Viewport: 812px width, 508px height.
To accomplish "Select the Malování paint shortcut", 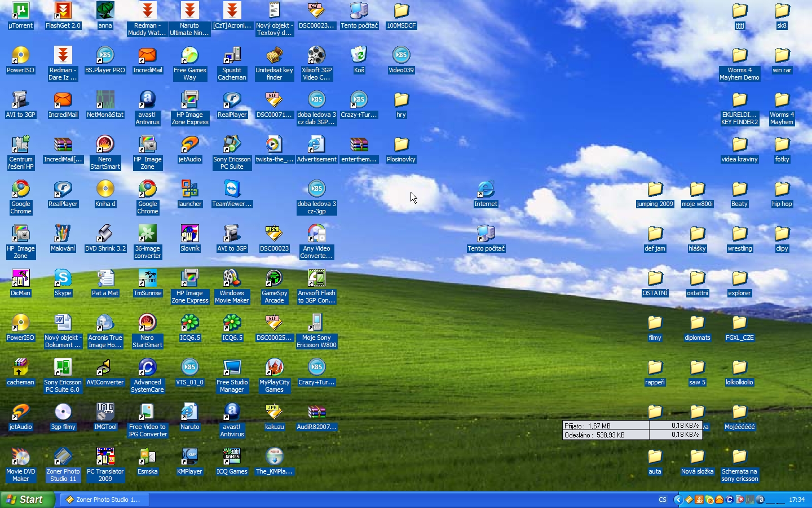I will pyautogui.click(x=63, y=239).
